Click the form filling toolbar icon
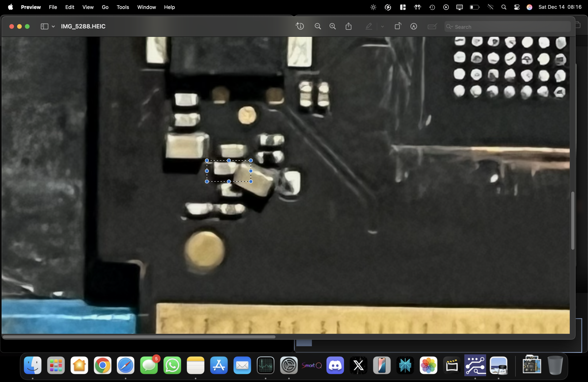 (432, 26)
